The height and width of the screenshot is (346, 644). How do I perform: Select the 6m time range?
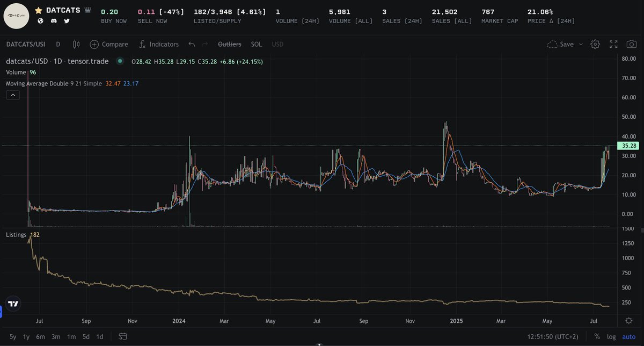tap(41, 337)
